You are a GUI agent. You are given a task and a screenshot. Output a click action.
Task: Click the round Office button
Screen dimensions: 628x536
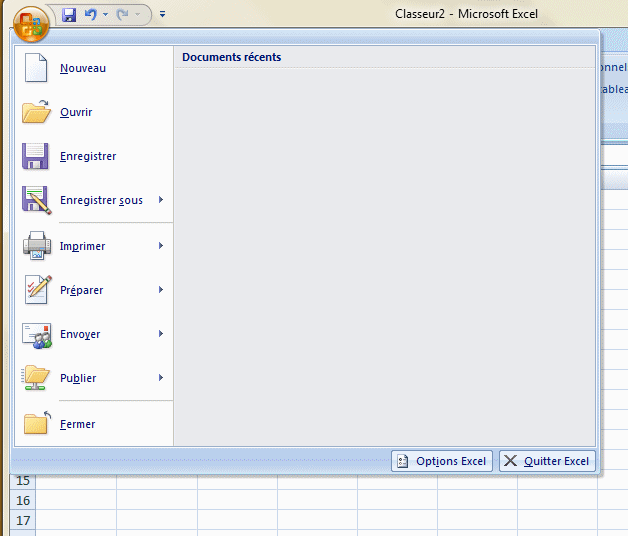31,20
